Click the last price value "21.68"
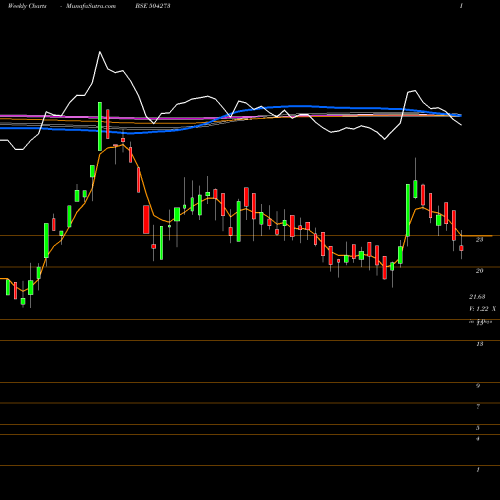The width and height of the screenshot is (500, 500). (x=477, y=296)
